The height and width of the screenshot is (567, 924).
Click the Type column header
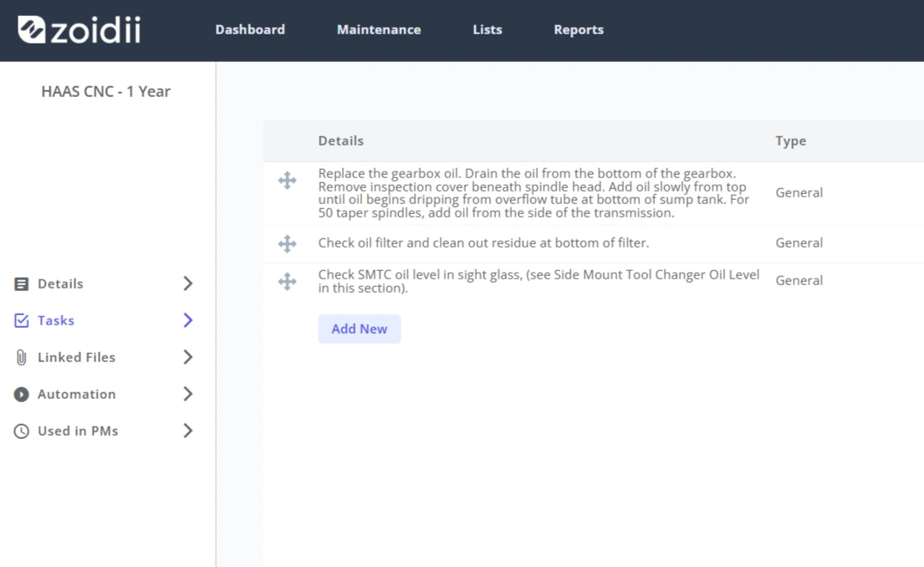(x=791, y=140)
